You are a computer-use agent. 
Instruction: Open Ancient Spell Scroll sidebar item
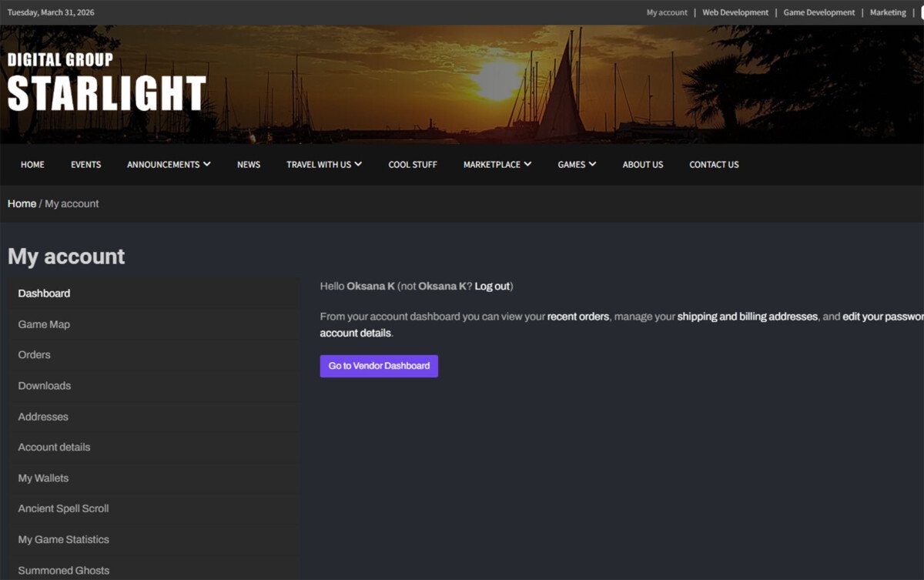click(x=63, y=509)
